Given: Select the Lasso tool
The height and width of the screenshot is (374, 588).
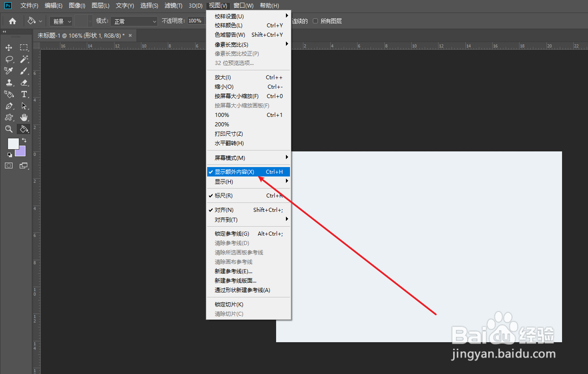Looking at the screenshot, I should (x=9, y=59).
